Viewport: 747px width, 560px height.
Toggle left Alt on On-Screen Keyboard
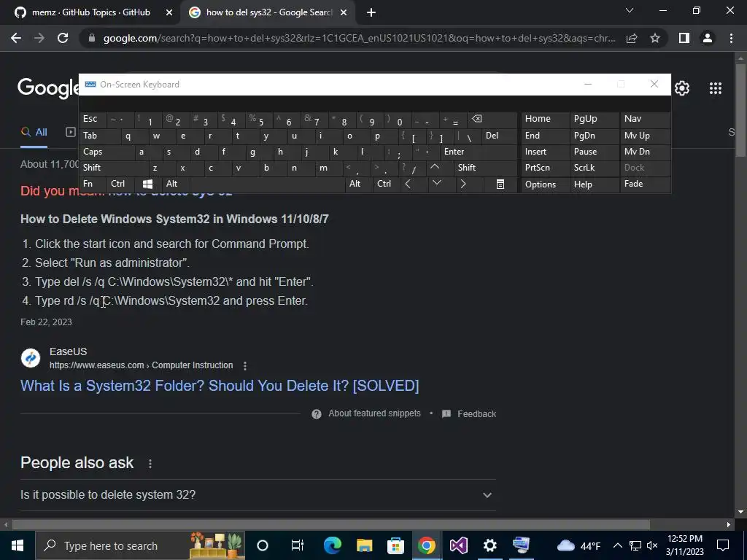click(176, 184)
